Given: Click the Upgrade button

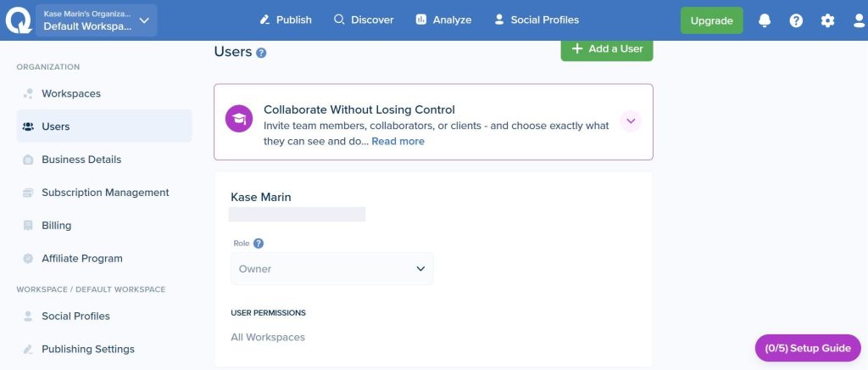Looking at the screenshot, I should point(711,20).
